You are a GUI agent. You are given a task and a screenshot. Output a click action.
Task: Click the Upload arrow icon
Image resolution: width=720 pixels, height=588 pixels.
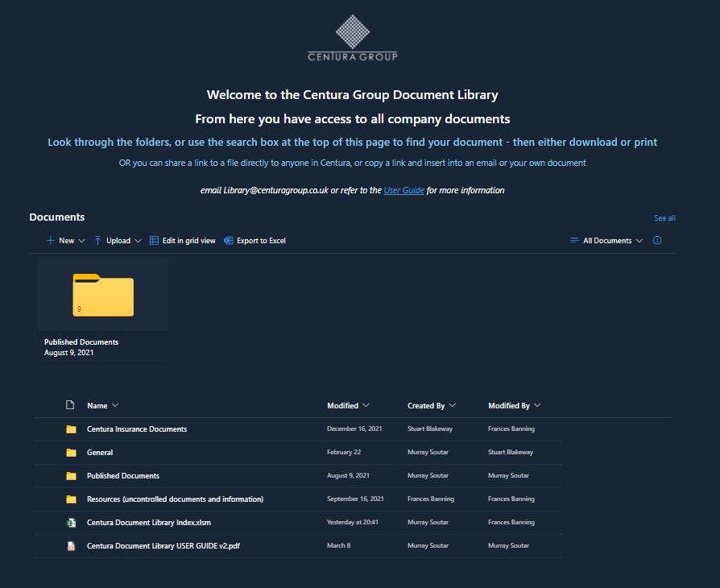97,240
